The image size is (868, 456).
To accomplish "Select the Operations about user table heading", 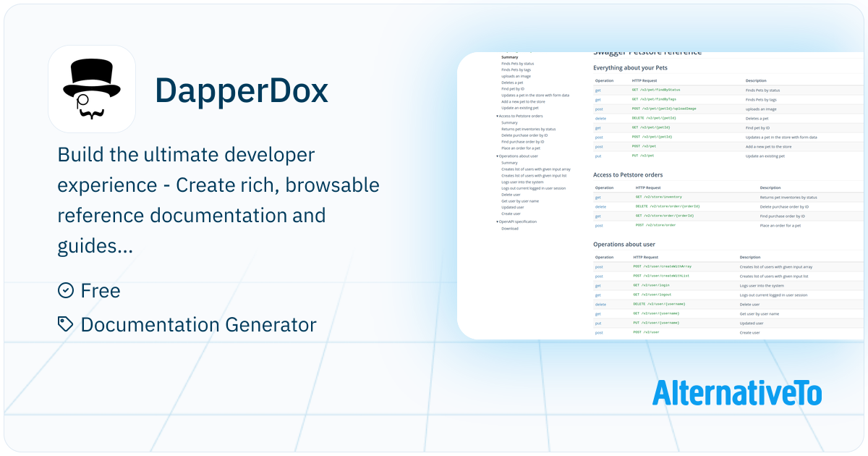I will pyautogui.click(x=624, y=245).
